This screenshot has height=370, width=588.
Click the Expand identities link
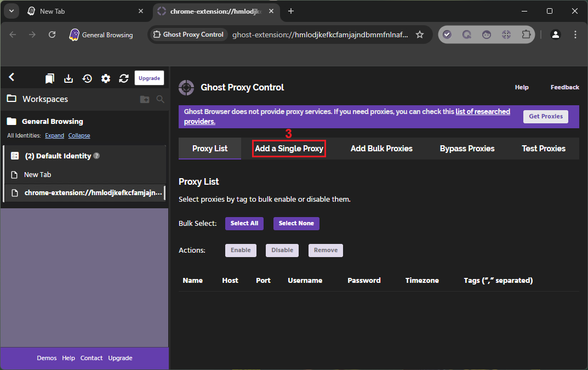tap(54, 135)
